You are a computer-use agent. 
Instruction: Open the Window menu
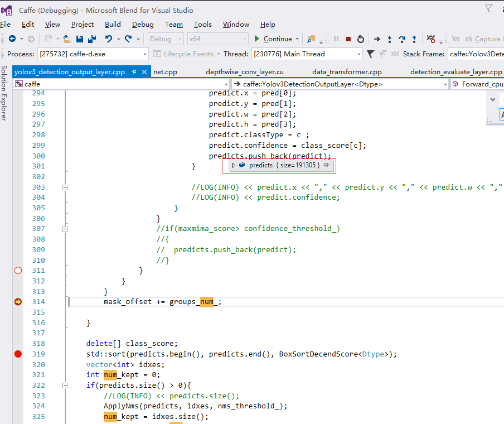[x=236, y=25]
